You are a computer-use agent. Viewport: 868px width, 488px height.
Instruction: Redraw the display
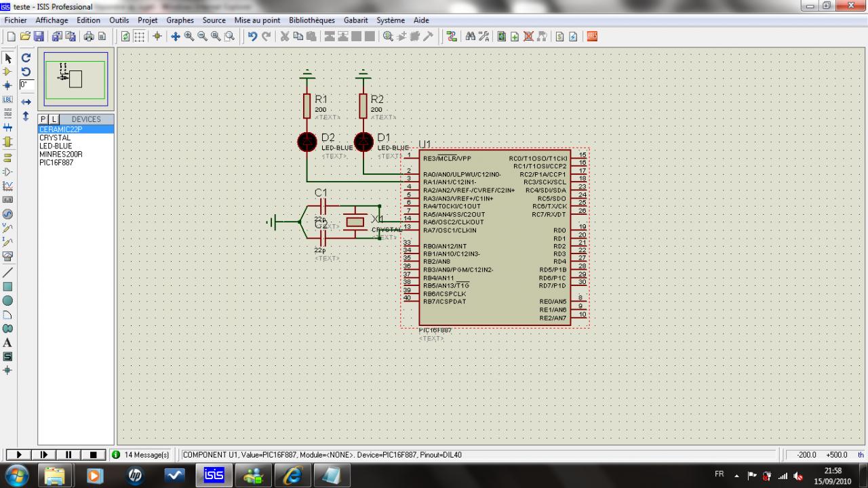[126, 36]
